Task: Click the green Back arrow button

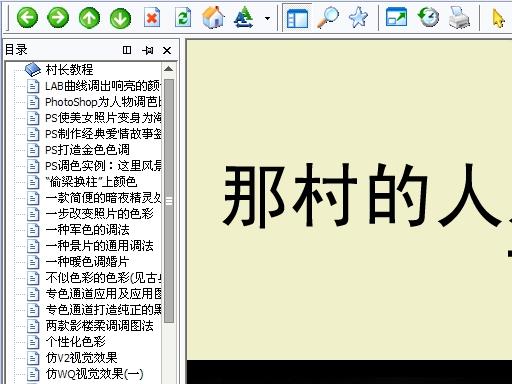Action: coord(27,17)
